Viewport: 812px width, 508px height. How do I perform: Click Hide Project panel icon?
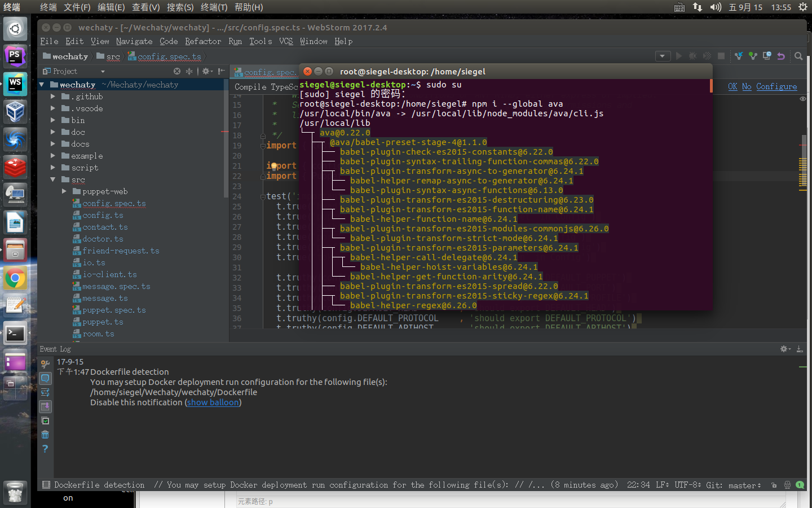click(x=221, y=71)
